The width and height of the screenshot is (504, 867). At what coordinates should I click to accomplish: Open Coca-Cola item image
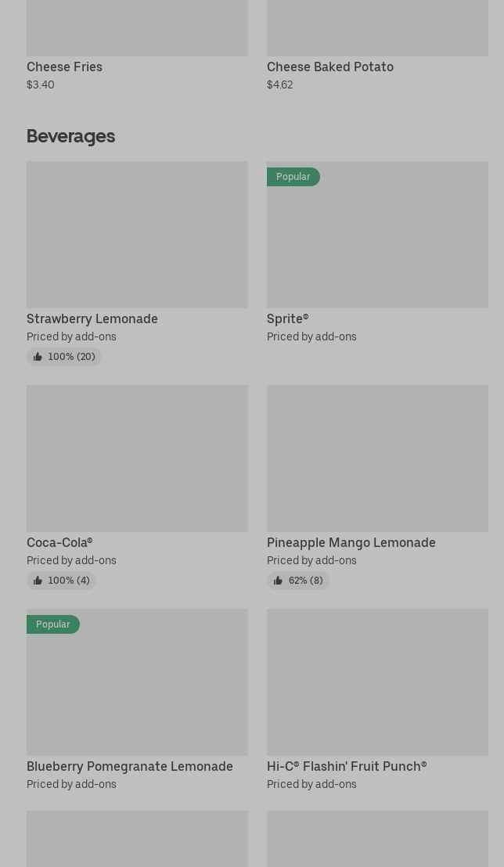(137, 458)
